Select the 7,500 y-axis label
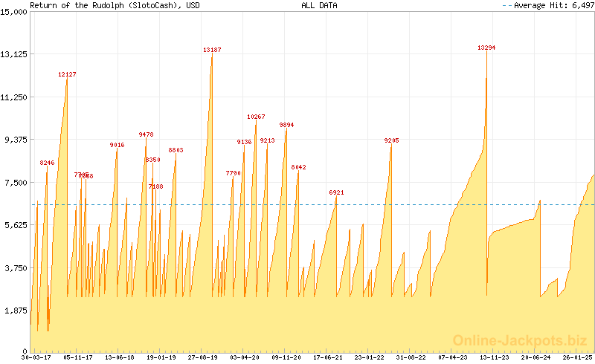The image size is (595, 364). point(16,183)
